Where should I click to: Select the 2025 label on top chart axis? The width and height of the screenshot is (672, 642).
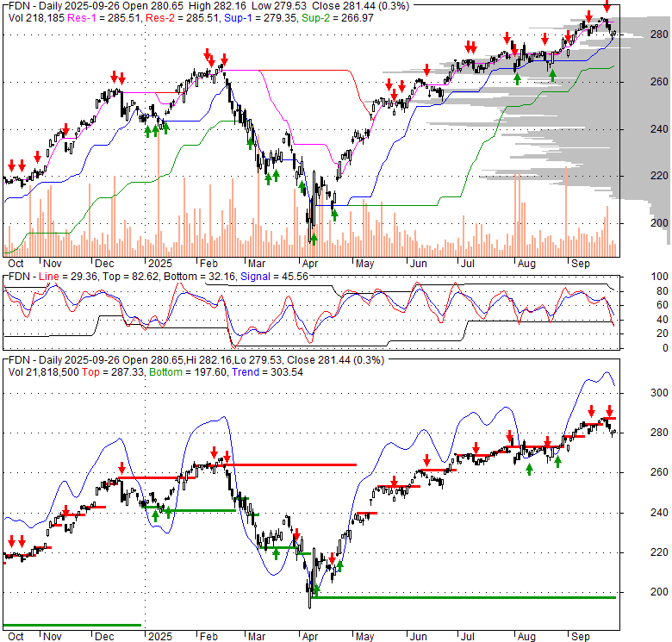(160, 264)
